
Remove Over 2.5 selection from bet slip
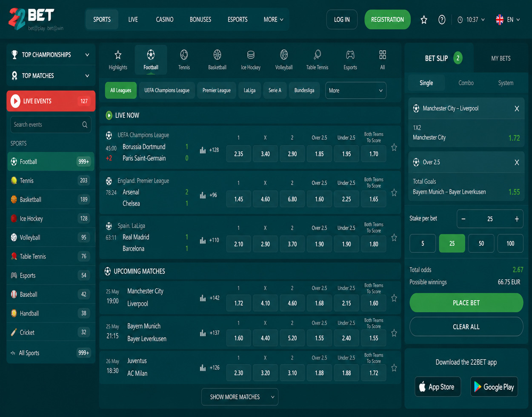tap(517, 163)
